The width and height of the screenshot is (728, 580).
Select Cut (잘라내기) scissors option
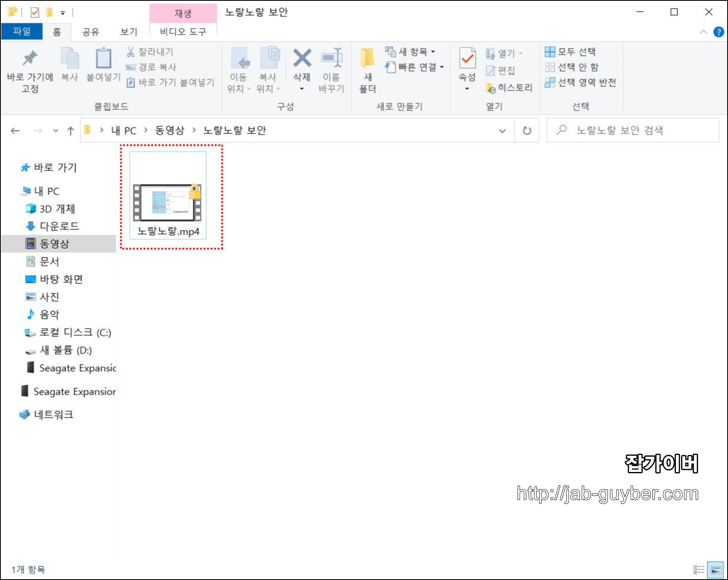click(x=150, y=52)
